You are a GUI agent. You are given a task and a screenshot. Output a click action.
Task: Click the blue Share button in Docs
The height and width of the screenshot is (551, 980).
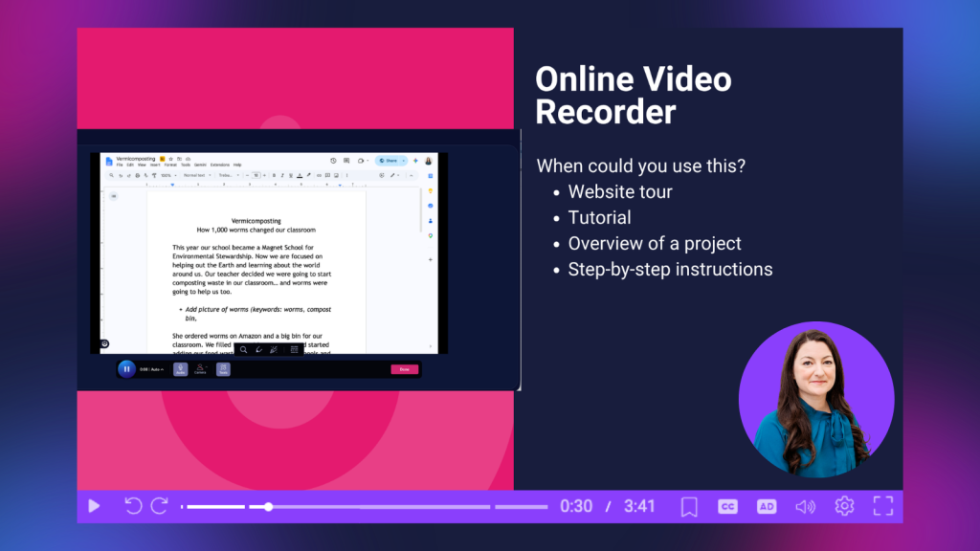pyautogui.click(x=387, y=161)
